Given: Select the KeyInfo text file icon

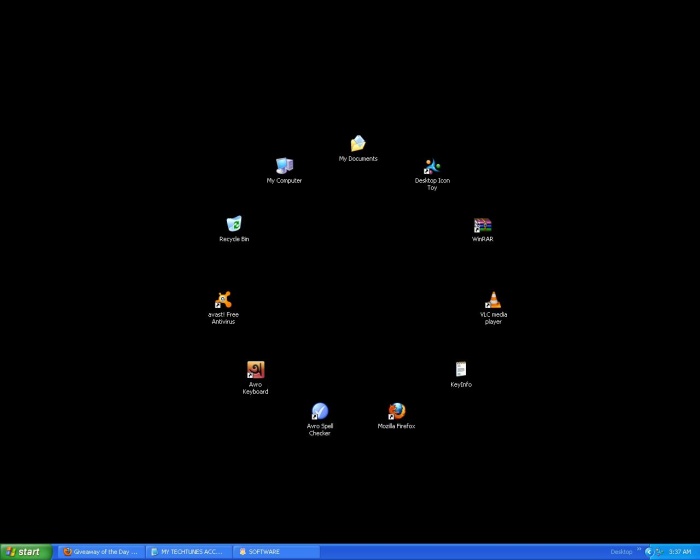Looking at the screenshot, I should click(x=461, y=374).
